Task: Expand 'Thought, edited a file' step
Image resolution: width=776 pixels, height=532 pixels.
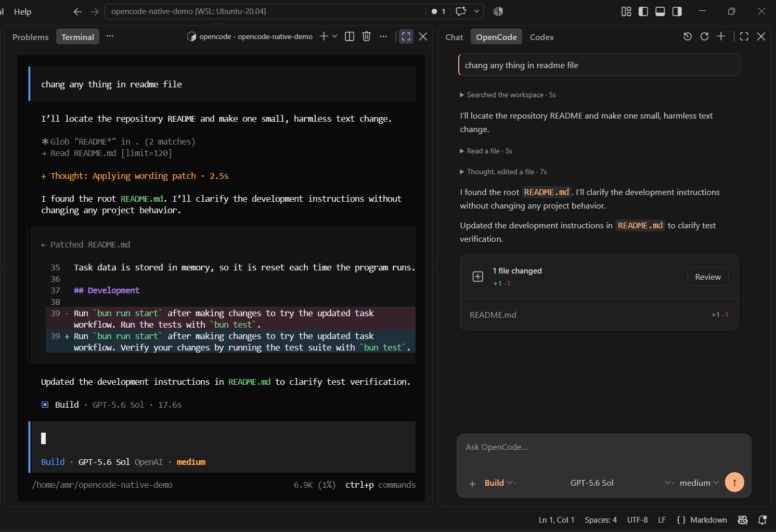Action: (503, 172)
